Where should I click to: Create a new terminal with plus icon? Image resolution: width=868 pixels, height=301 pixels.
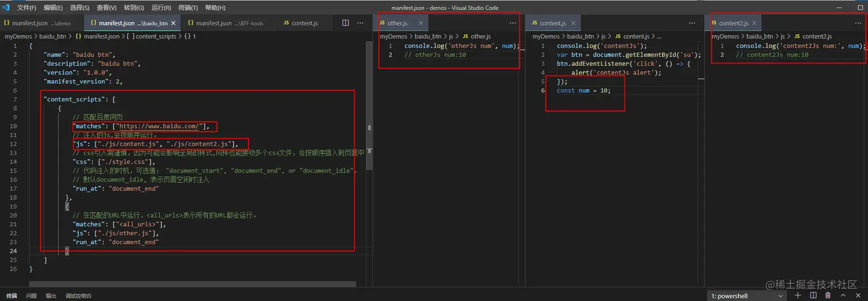(x=798, y=295)
